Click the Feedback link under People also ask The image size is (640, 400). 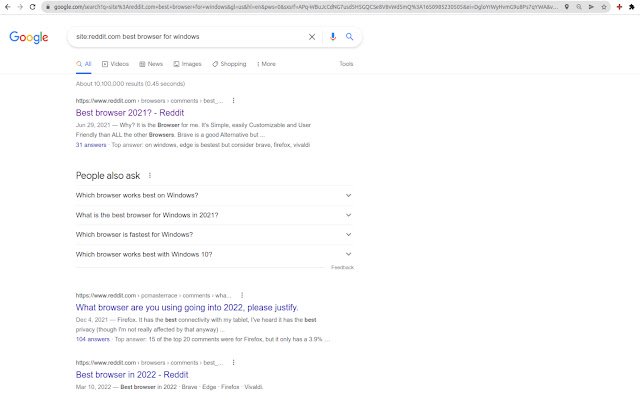pos(342,267)
